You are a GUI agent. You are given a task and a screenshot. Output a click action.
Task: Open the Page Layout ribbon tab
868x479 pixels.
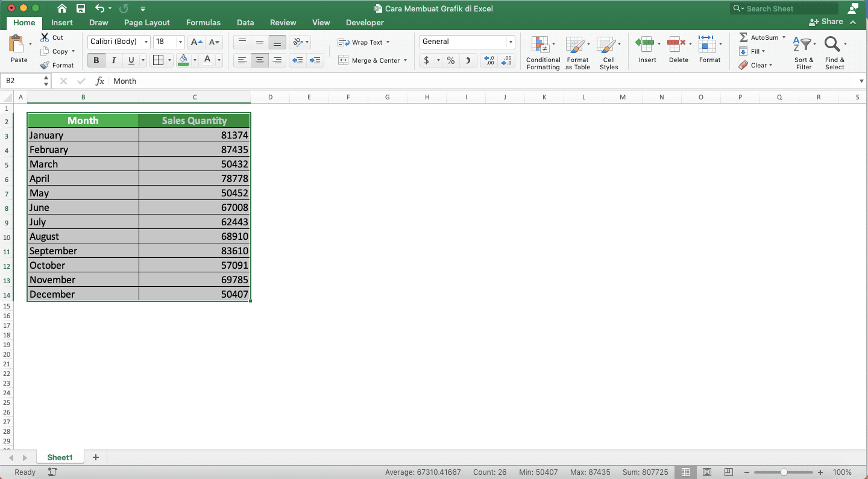[147, 23]
